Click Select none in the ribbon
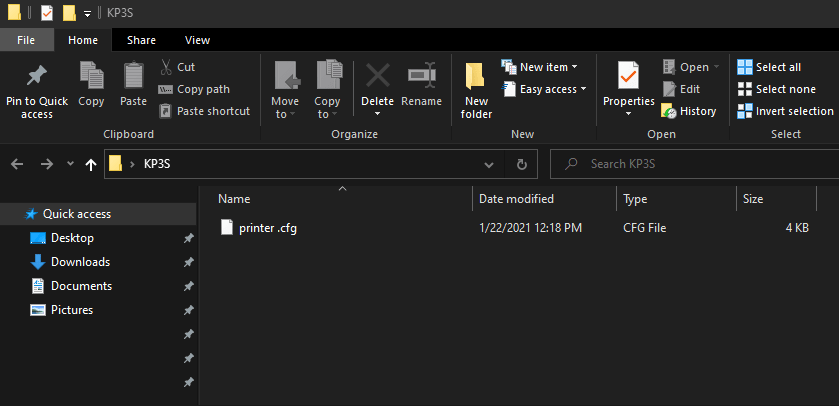 [x=776, y=89]
